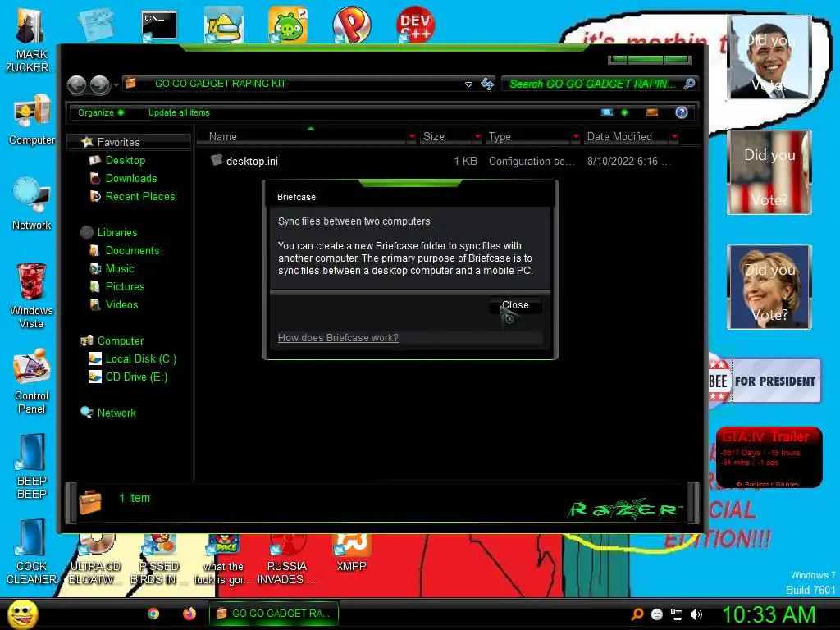The height and width of the screenshot is (630, 840).
Task: Click Update all items in the toolbar
Action: [179, 112]
